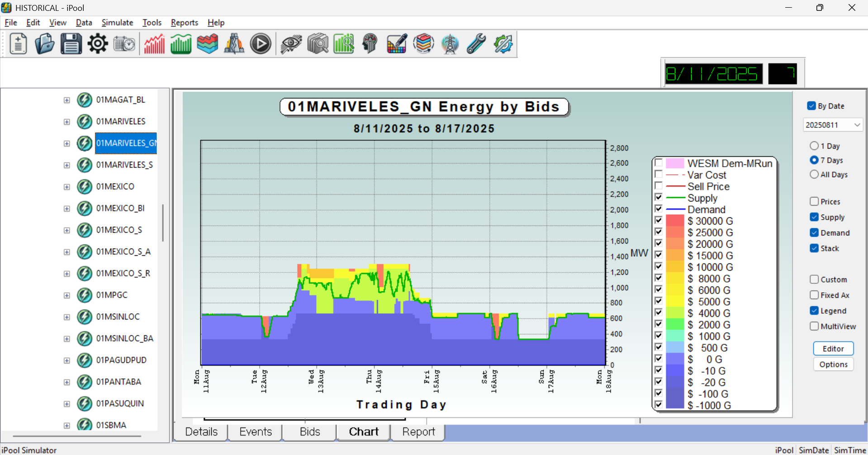Switch to the Bids tab
This screenshot has width=868, height=455.
[309, 432]
